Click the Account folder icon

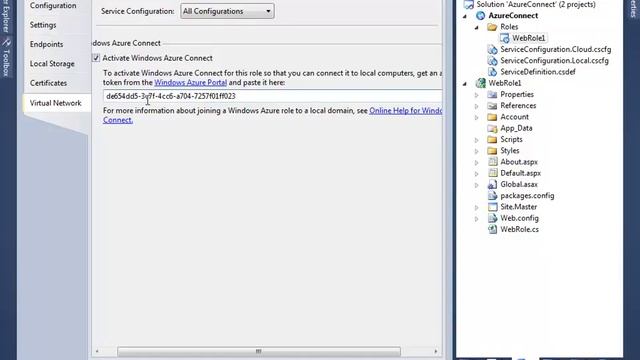click(492, 117)
